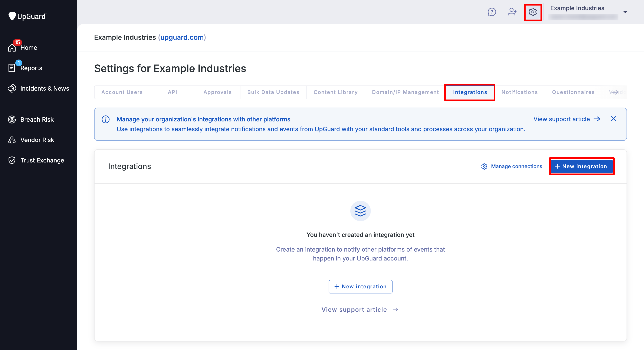Open Incidents & News
Screen dimensions: 644x350
45,88
